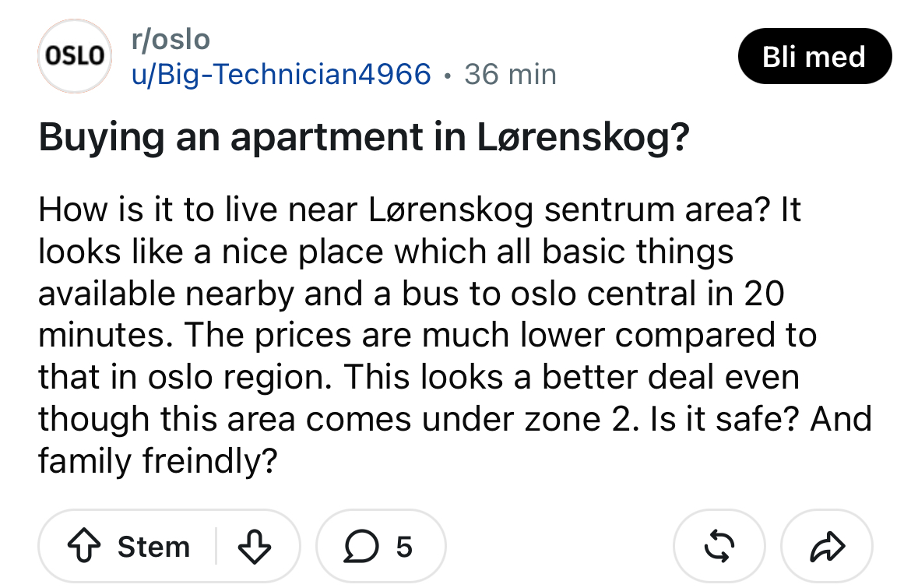
Task: Click the crosspost circular arrows icon
Action: 719,546
